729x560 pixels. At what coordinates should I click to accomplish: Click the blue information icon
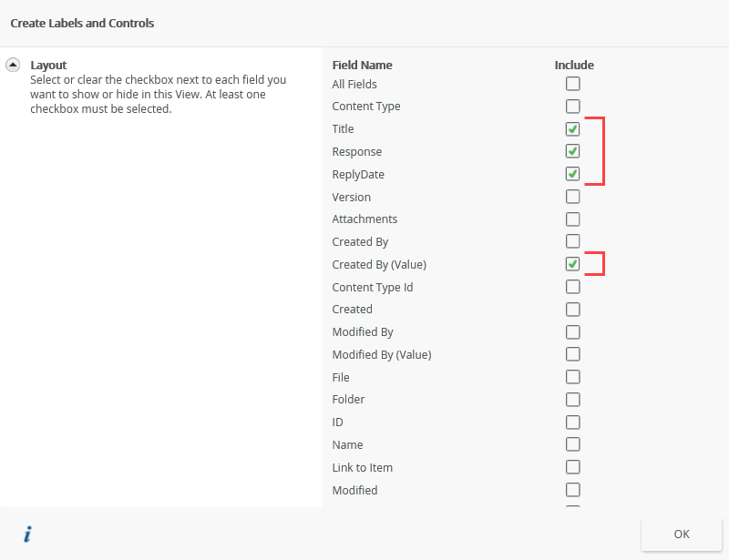tap(27, 535)
